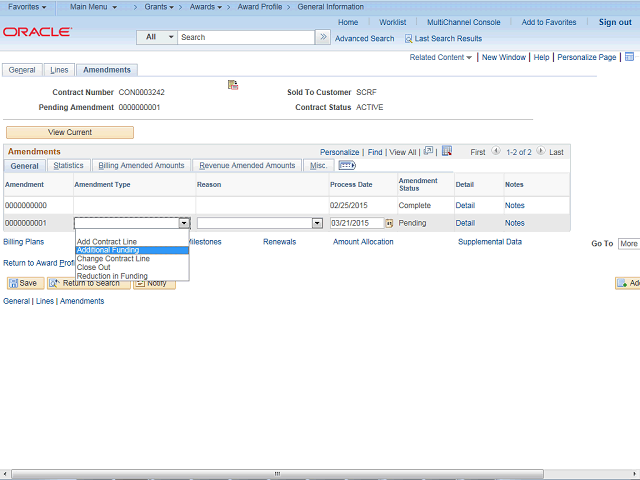Click the horizontal scrollbar thumb
640x480 pixels.
278,474
